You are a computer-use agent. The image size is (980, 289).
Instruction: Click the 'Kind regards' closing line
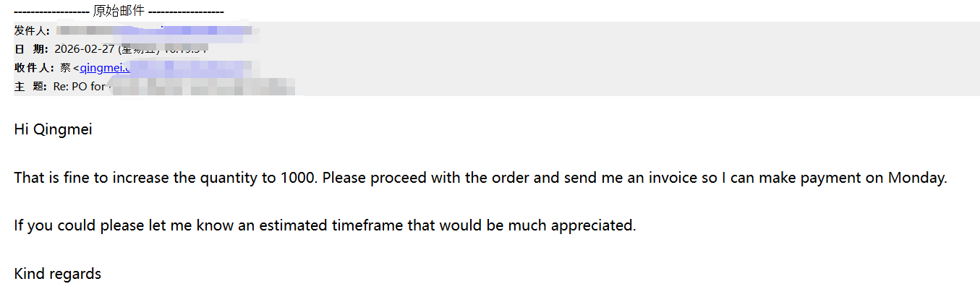click(57, 274)
